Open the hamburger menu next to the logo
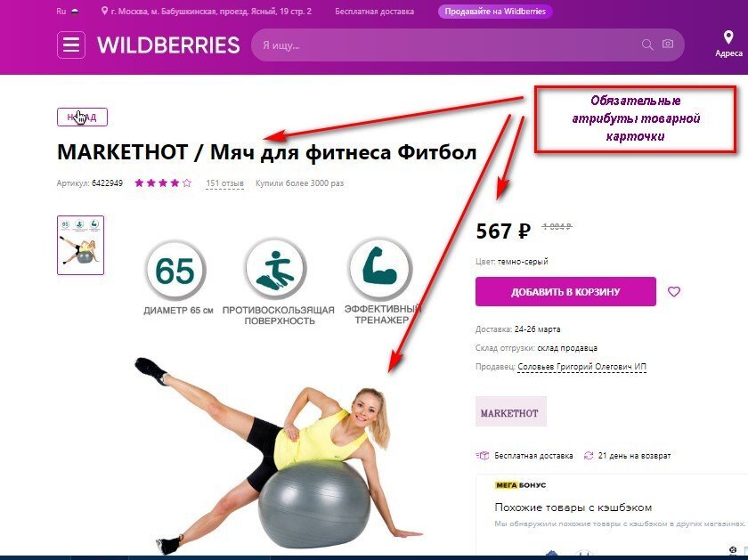The width and height of the screenshot is (748, 560). pos(71,45)
